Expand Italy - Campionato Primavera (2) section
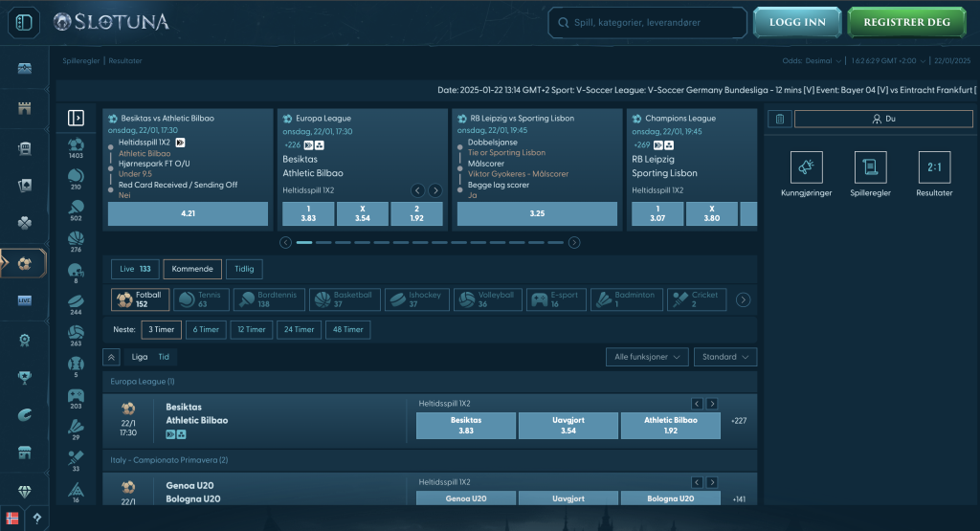The width and height of the screenshot is (980, 531). point(430,460)
